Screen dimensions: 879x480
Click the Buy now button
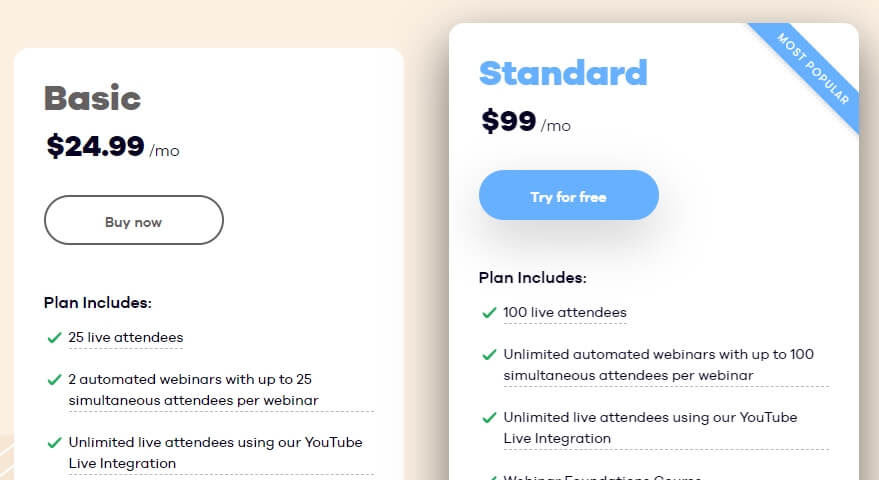(x=133, y=220)
